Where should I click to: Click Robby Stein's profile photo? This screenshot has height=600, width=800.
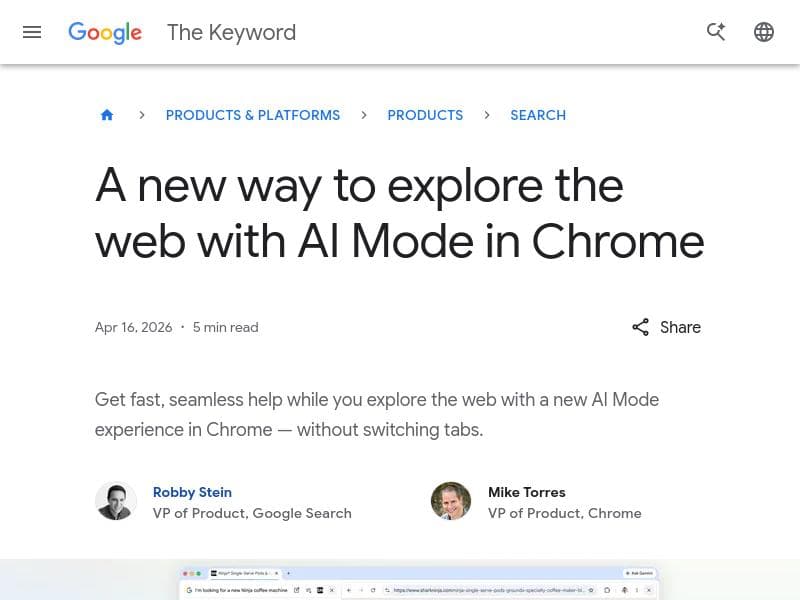(x=116, y=500)
